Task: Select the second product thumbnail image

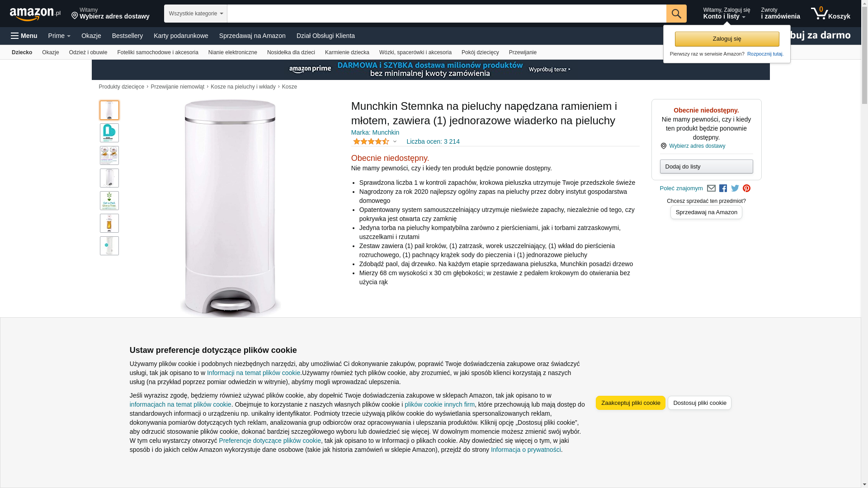Action: [x=109, y=133]
